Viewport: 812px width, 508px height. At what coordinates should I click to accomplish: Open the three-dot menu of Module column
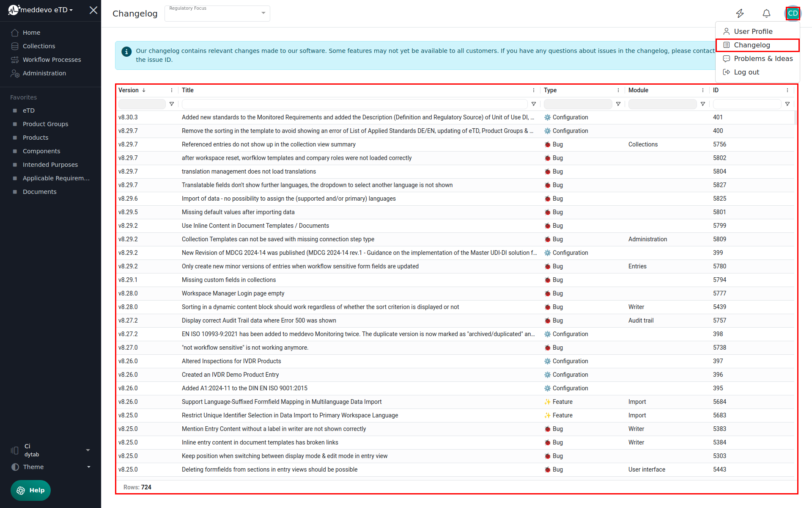tap(703, 90)
